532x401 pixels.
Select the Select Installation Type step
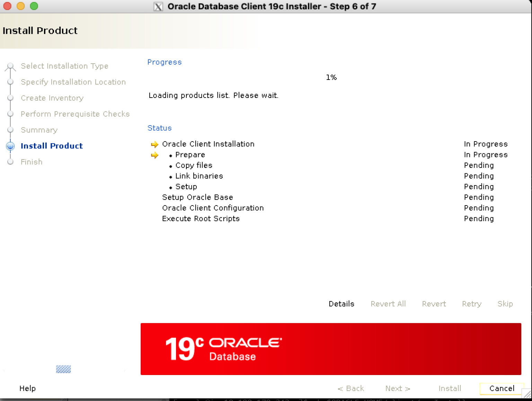64,66
